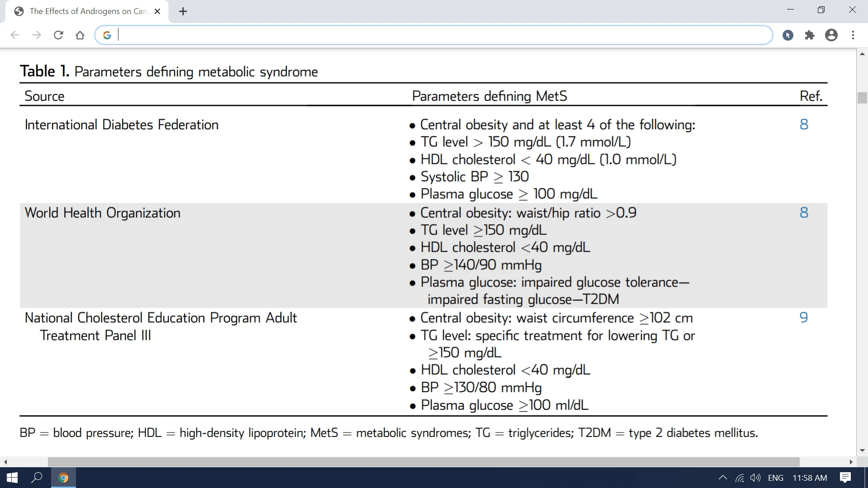
Task: Reload the current page
Action: click(x=58, y=35)
